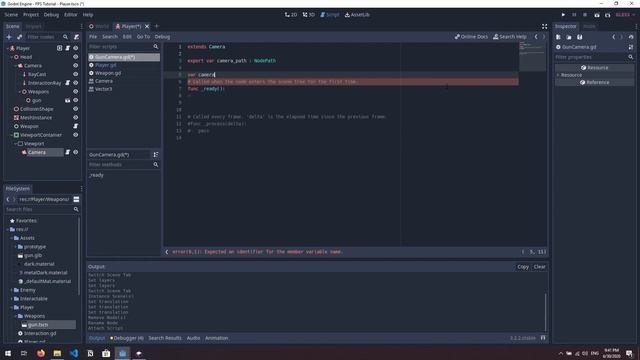Image resolution: width=640 pixels, height=360 pixels.
Task: Open the Online Docs link
Action: point(471,37)
